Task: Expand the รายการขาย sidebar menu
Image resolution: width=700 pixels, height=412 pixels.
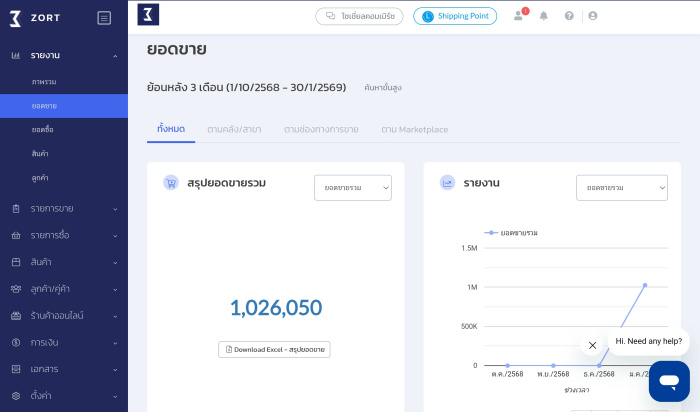Action: [x=64, y=208]
